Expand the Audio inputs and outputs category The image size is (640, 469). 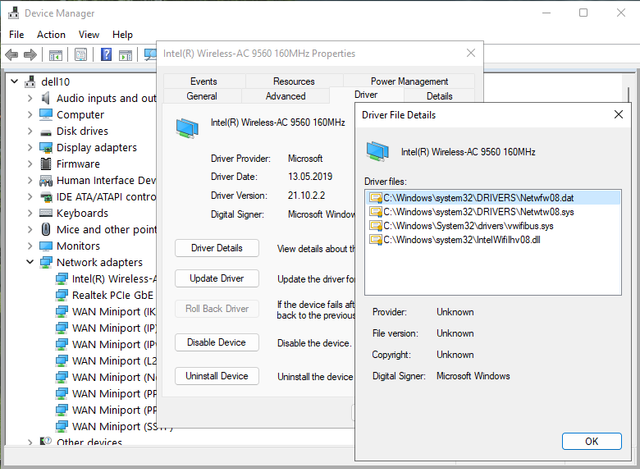(30, 98)
